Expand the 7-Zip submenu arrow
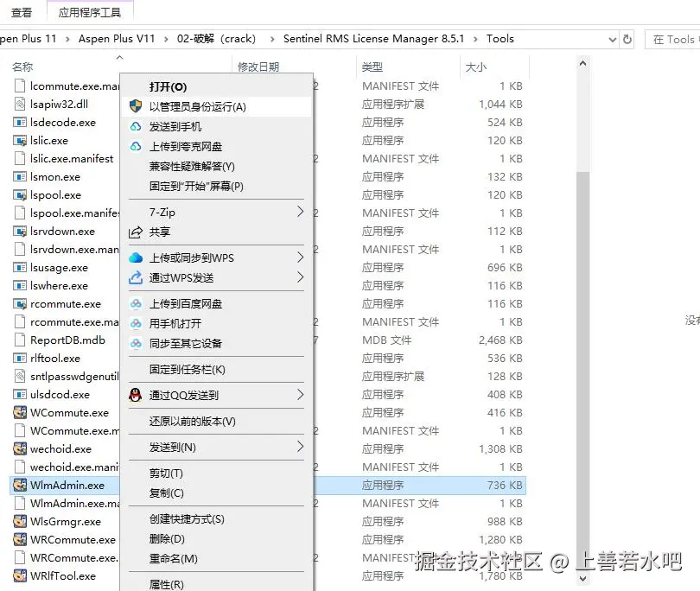This screenshot has width=700, height=591. [301, 212]
